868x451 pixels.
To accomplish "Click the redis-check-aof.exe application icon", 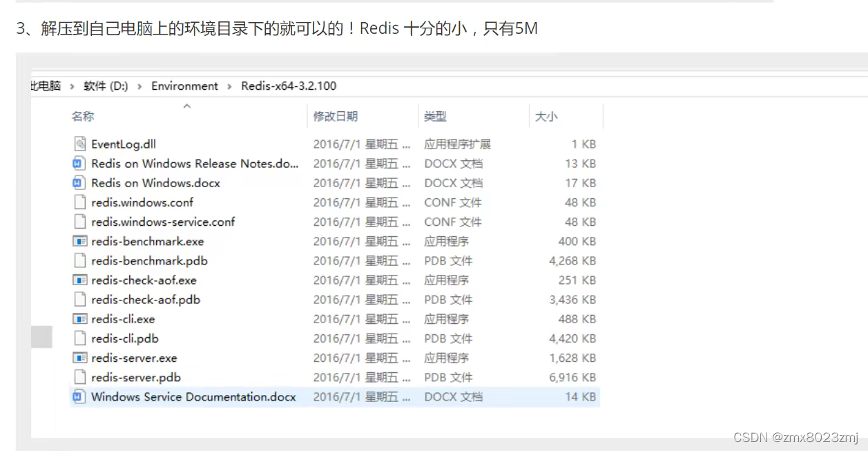I will [80, 280].
